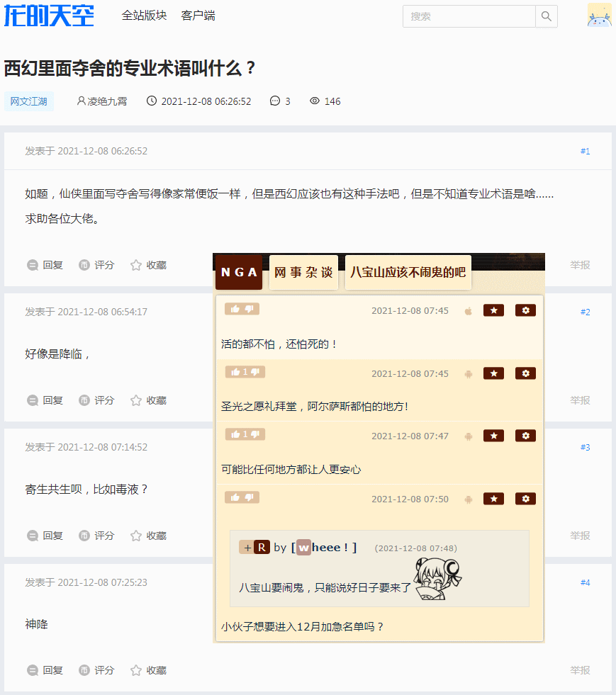Open floor link #2
This screenshot has width=616, height=695.
(583, 311)
